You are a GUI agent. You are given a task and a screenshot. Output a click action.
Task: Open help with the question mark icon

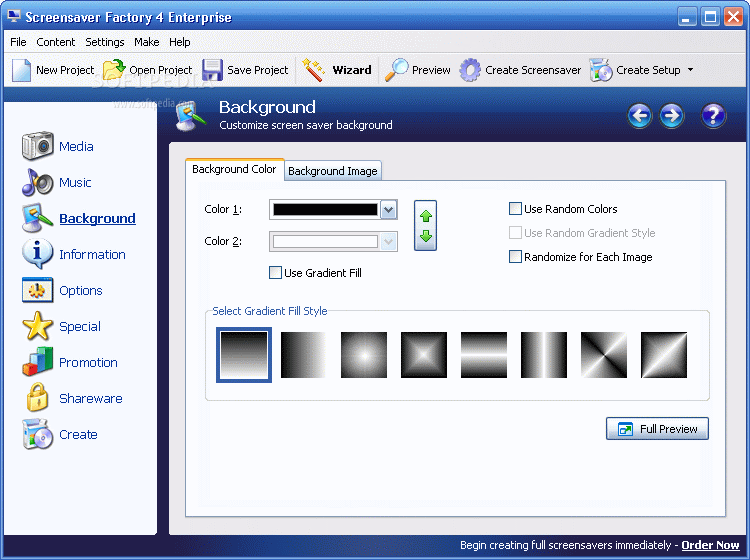713,116
